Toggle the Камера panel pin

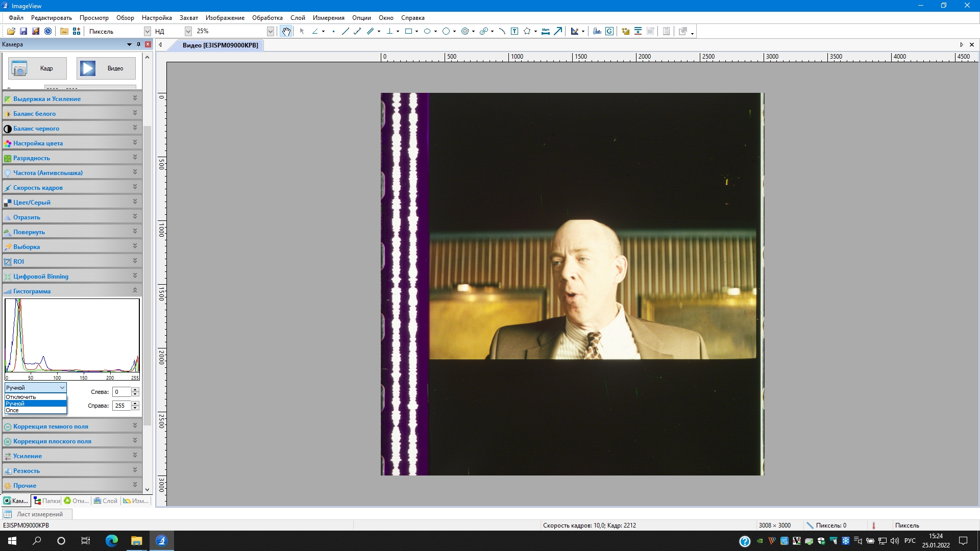click(x=138, y=44)
